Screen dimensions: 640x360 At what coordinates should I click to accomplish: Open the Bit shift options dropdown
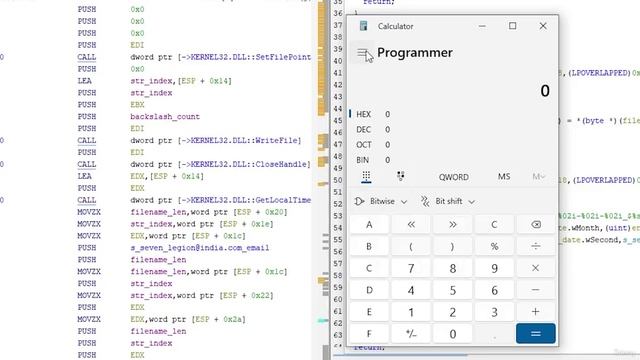pyautogui.click(x=448, y=201)
